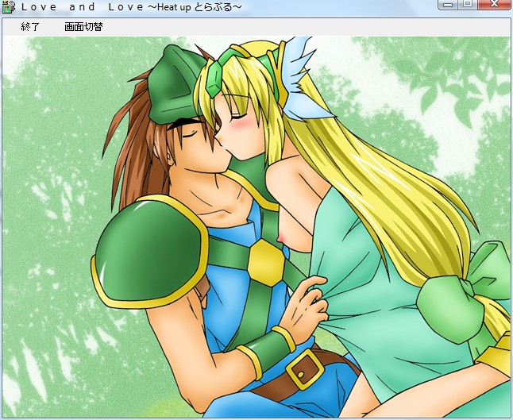Click the green gem on the tiara
This screenshot has height=420, width=513.
pos(215,78)
